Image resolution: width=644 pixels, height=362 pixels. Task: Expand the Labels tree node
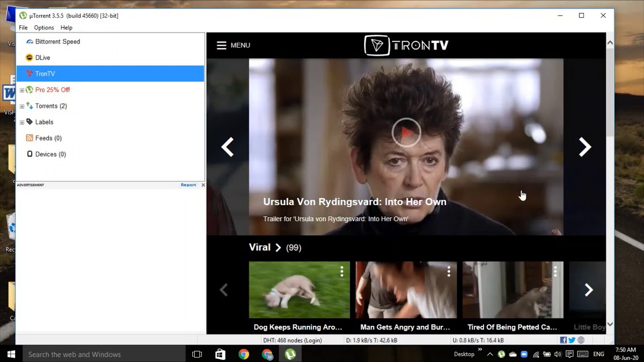(22, 122)
